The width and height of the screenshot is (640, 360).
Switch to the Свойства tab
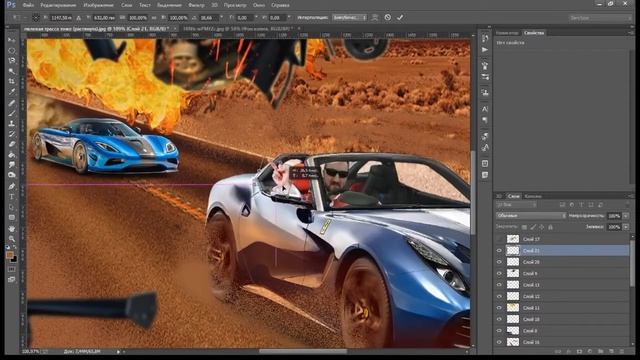pos(534,33)
